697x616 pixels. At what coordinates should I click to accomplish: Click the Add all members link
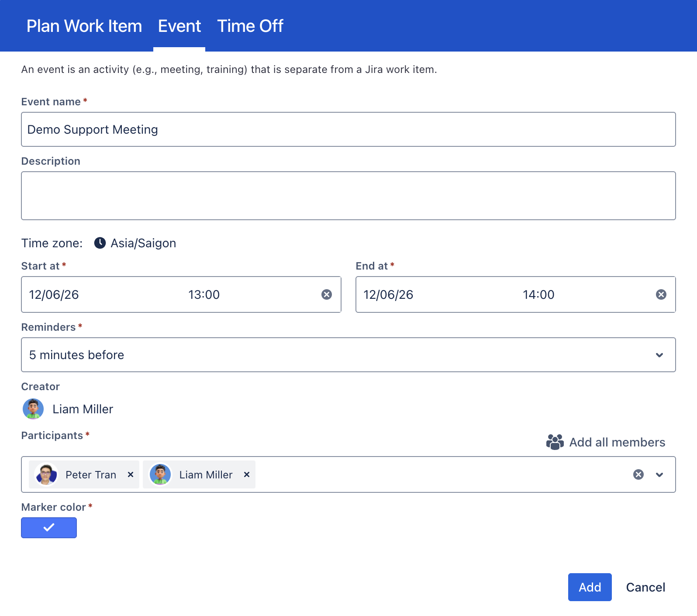[617, 443]
